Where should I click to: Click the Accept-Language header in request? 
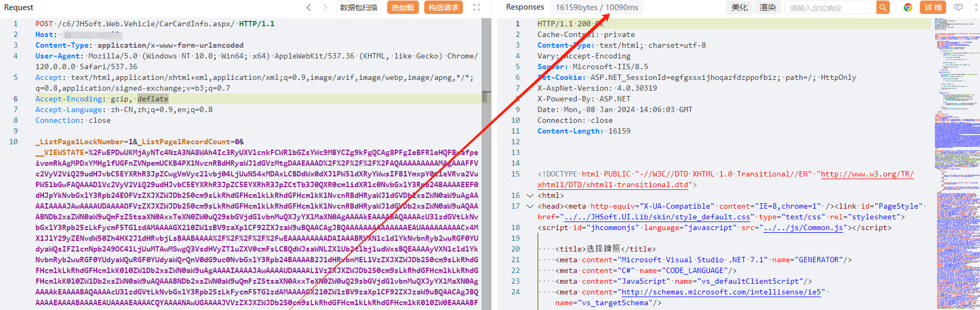coord(124,110)
